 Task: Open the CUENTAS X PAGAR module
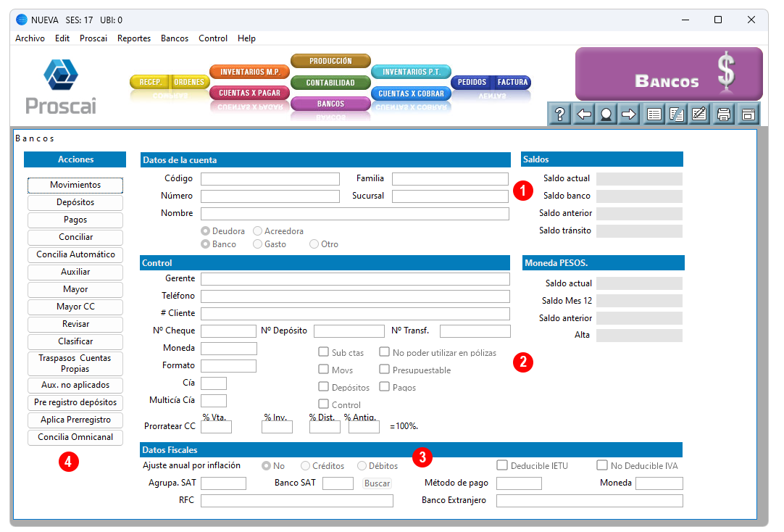coord(250,93)
